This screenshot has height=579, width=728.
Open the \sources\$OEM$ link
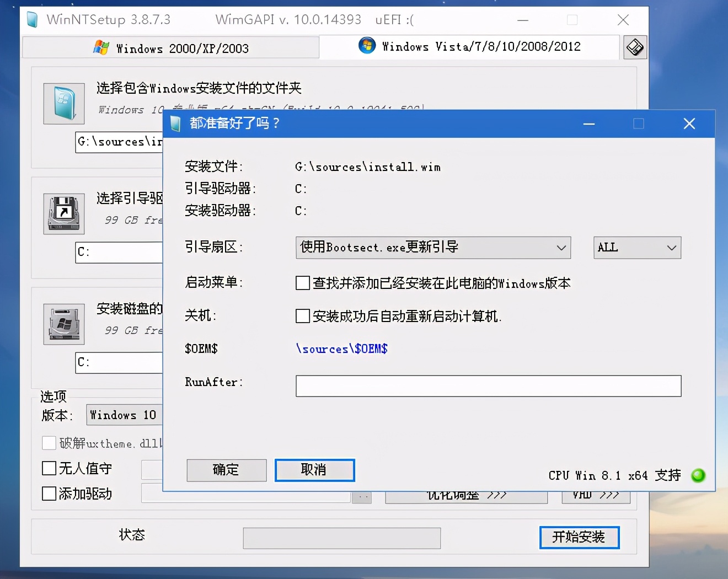341,349
